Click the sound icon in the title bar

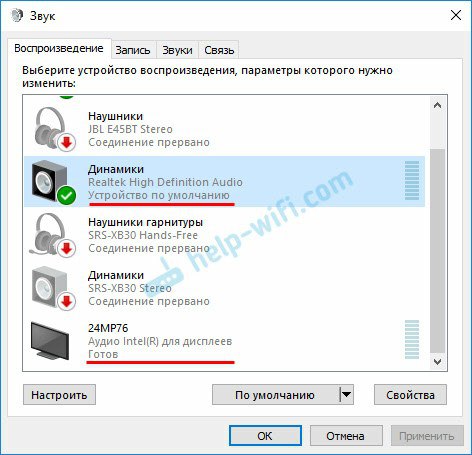coord(17,16)
